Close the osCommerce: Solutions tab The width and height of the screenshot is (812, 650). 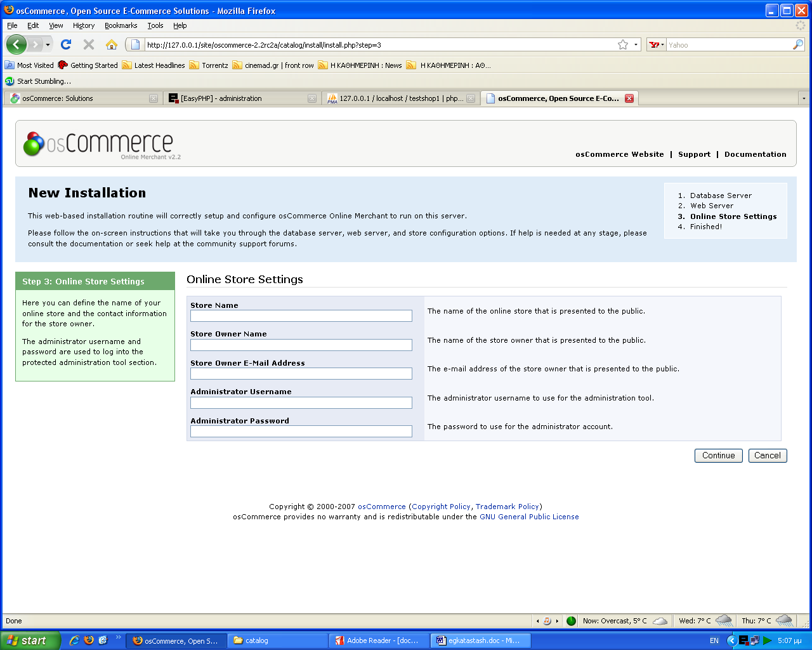[x=154, y=98]
